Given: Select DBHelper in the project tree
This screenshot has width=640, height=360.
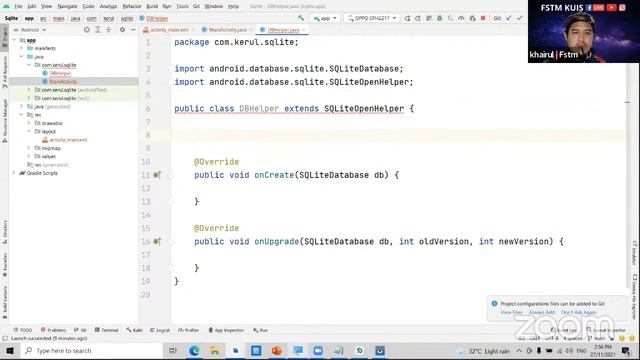Looking at the screenshot, I should pyautogui.click(x=60, y=73).
